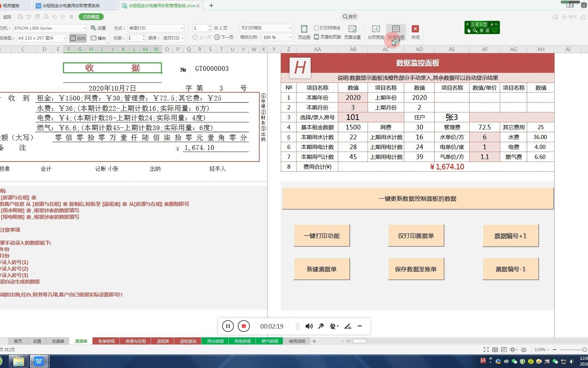
Task: Go to 下一页 next page
Action: 224,37
